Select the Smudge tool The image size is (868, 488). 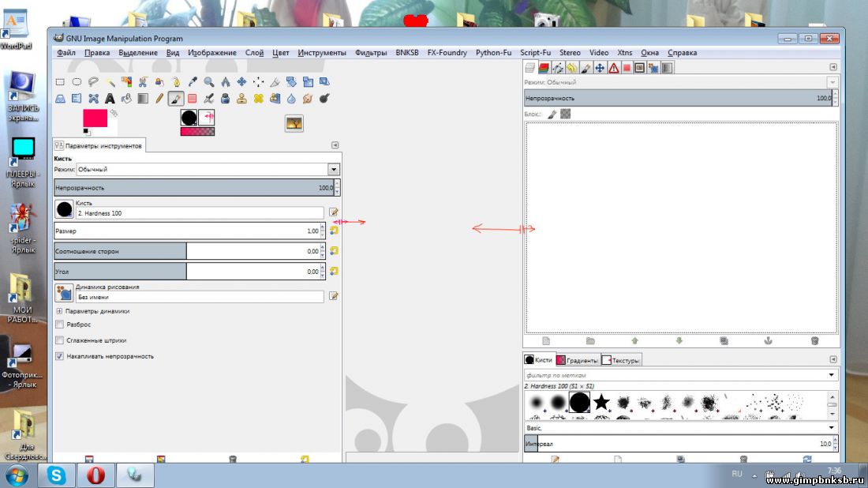coord(308,99)
